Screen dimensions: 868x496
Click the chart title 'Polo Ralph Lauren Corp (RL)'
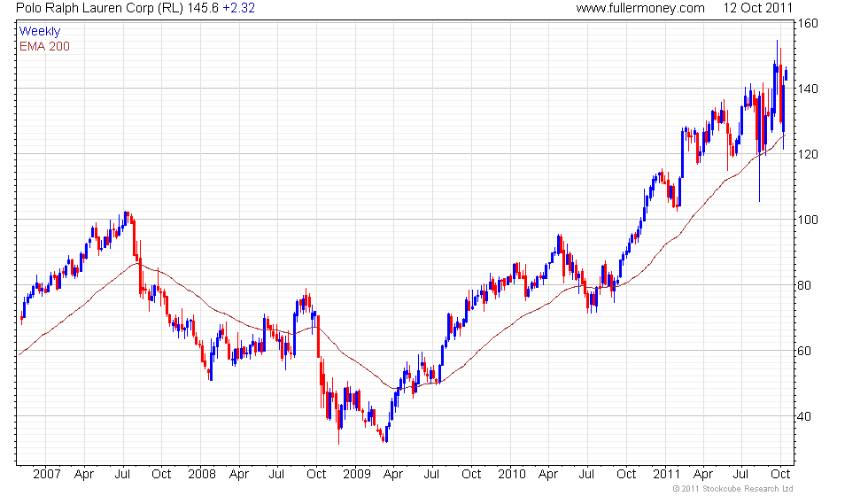pos(99,8)
